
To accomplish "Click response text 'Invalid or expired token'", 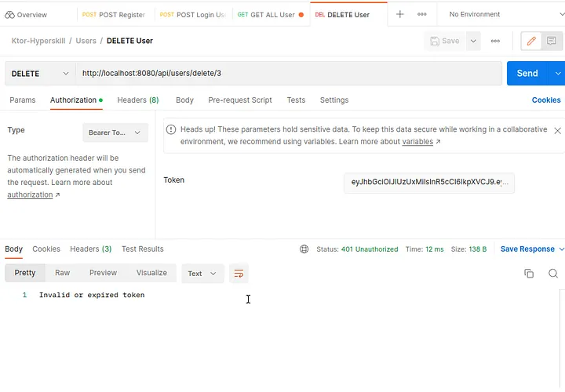I will coord(92,295).
